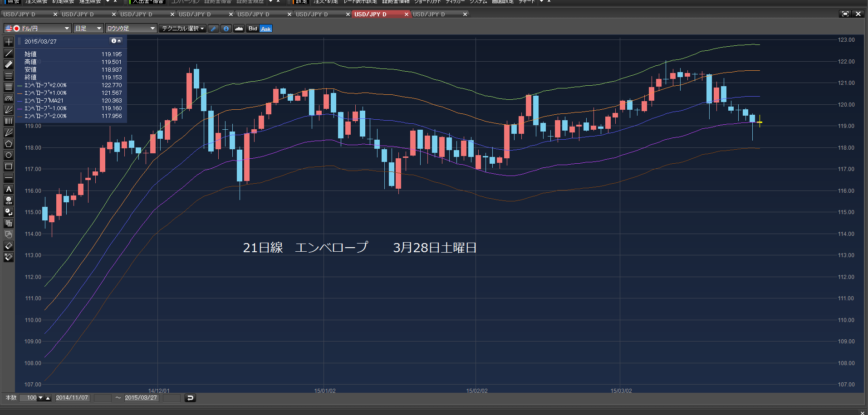
Task: Select the Gann fan tool
Action: pyautogui.click(x=9, y=132)
